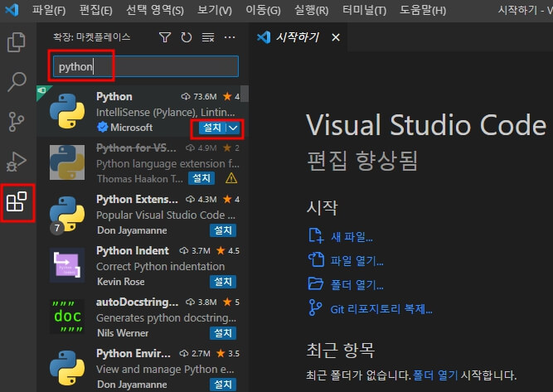The width and height of the screenshot is (553, 392).
Task: Close the 시작하기 tab
Action: coord(336,37)
